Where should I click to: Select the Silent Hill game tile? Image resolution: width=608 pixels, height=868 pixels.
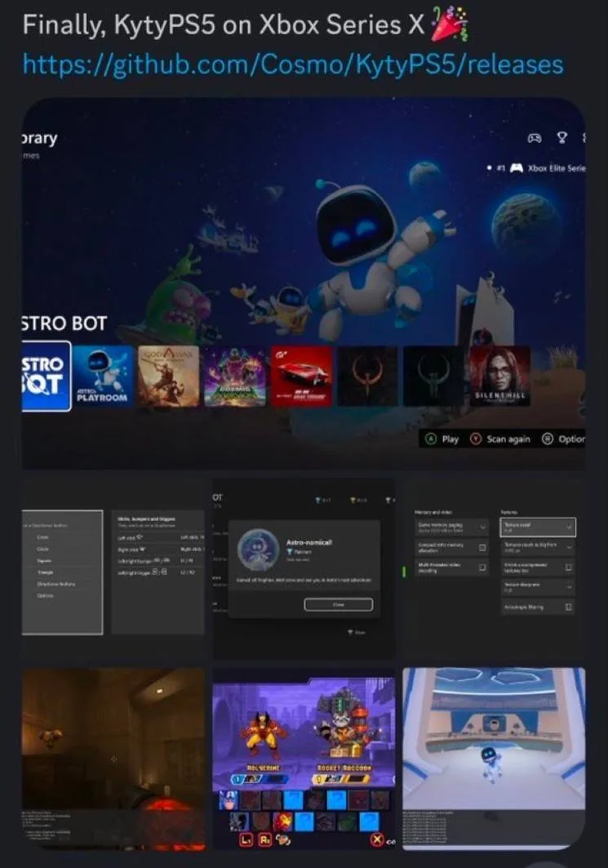tap(499, 376)
